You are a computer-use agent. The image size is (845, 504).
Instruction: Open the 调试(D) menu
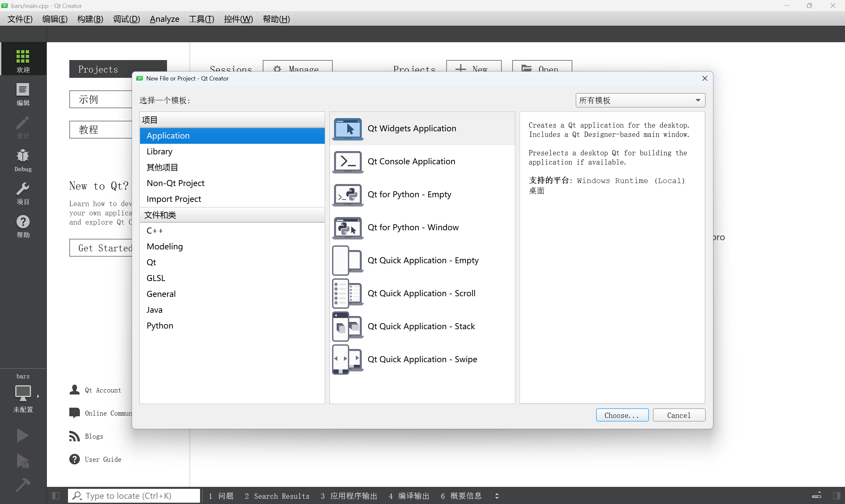(x=126, y=19)
